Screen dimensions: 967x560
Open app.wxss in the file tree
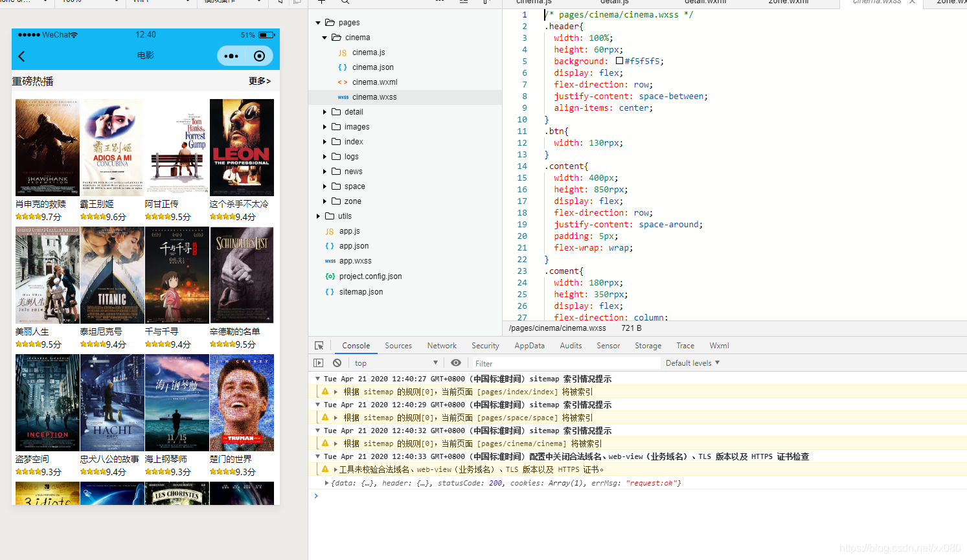click(355, 261)
